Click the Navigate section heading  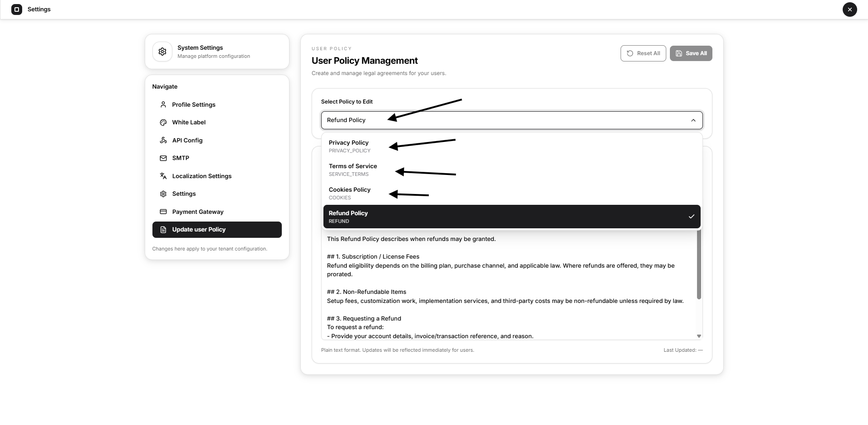[165, 86]
